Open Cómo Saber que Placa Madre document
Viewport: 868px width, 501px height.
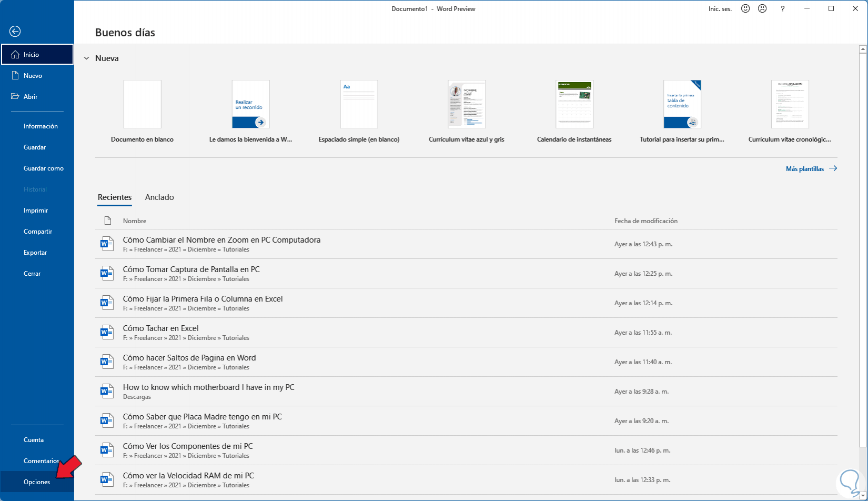click(466, 421)
